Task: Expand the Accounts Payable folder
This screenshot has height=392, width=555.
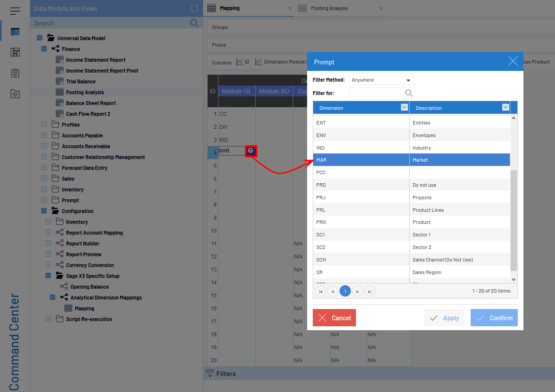Action: click(44, 135)
